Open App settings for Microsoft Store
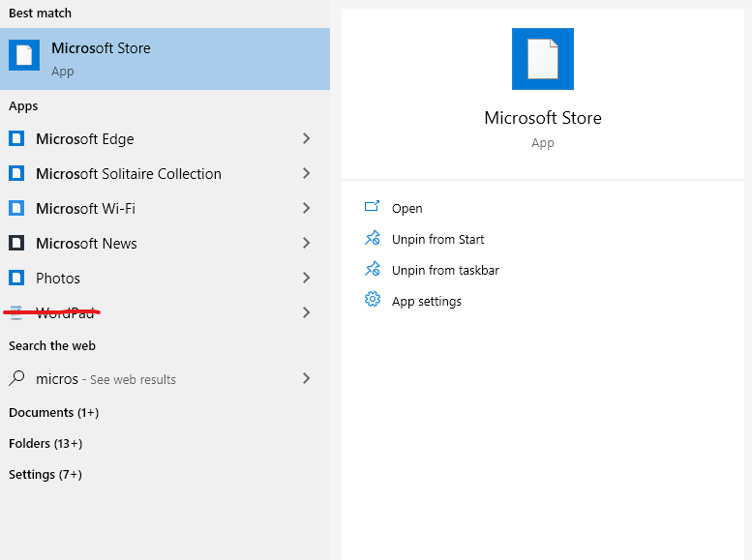This screenshot has width=752, height=560. pyautogui.click(x=427, y=301)
